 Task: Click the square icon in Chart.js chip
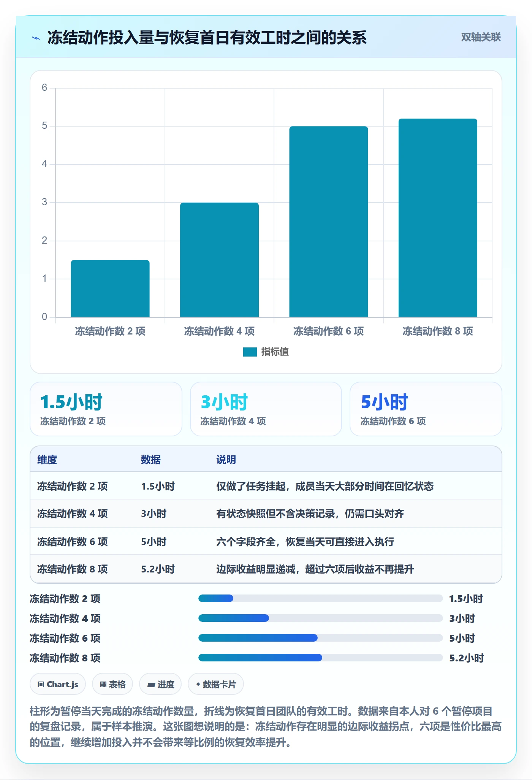(41, 685)
